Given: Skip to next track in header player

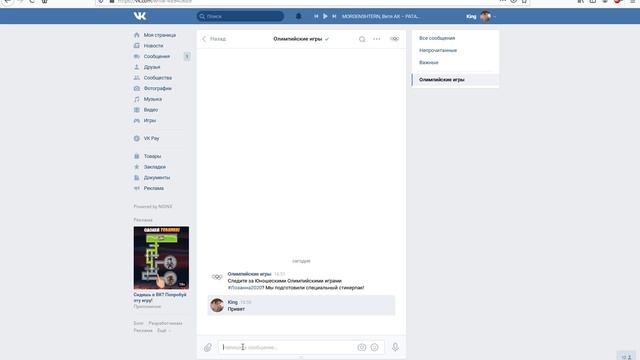Looking at the screenshot, I should 334,16.
